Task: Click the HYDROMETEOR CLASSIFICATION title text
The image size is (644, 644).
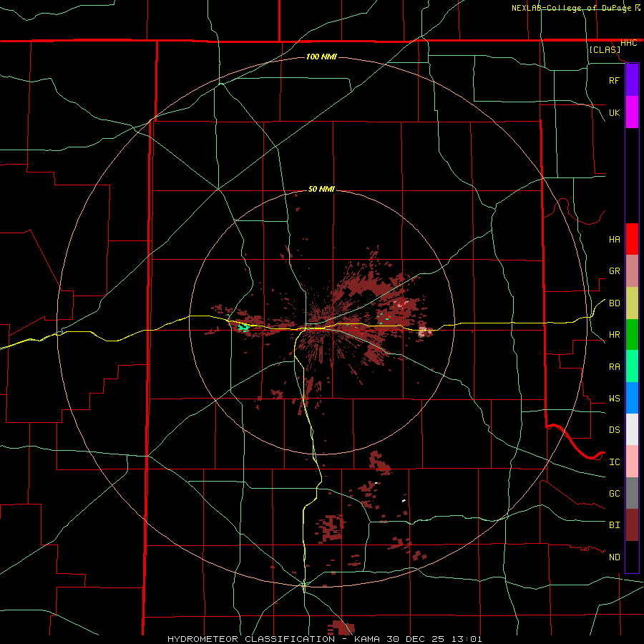Action: point(251,639)
